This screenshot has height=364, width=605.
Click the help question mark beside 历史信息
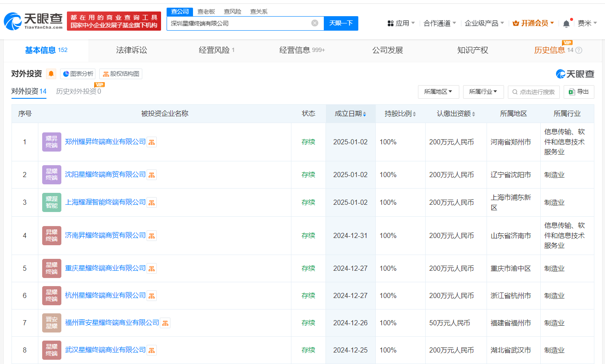(x=579, y=50)
